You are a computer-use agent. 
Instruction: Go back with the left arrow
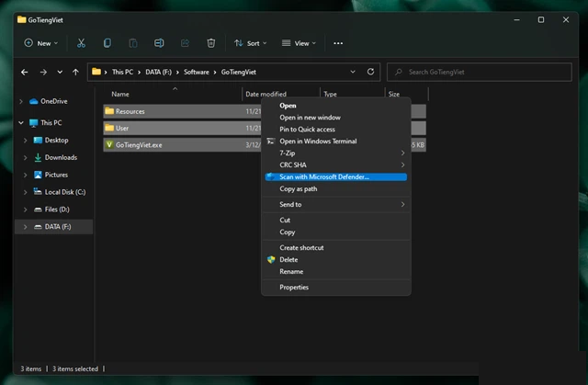click(x=25, y=72)
